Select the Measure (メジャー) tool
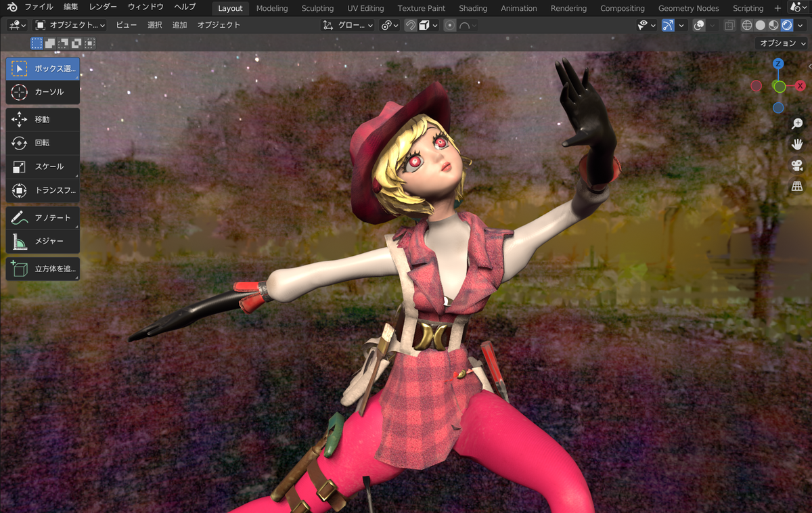 coord(43,242)
